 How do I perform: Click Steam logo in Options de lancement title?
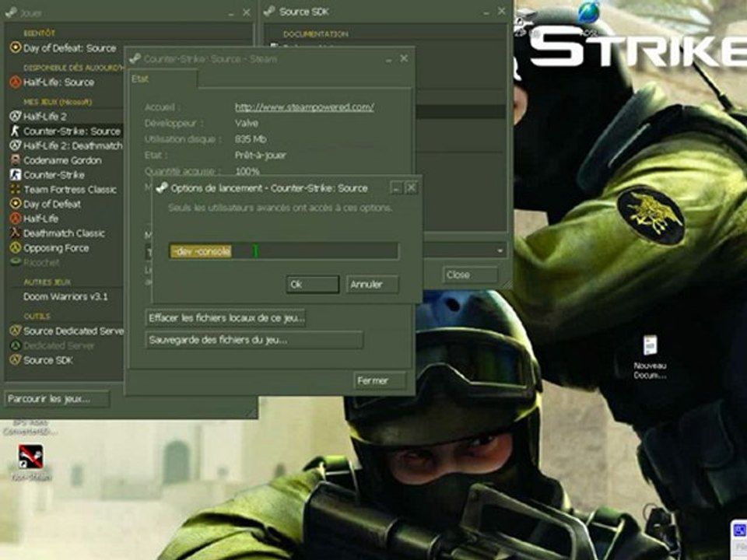pyautogui.click(x=162, y=188)
